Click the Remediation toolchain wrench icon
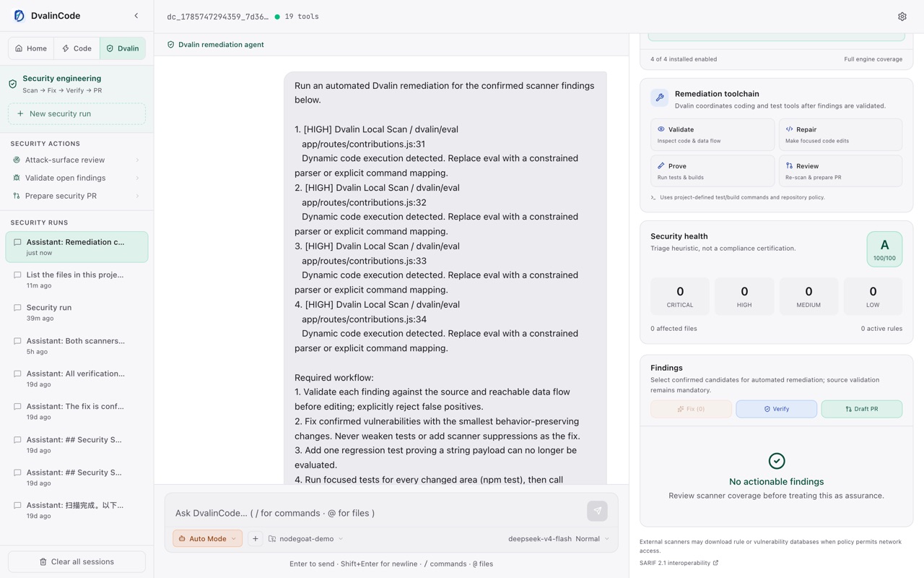This screenshot has width=924, height=578. (x=660, y=98)
